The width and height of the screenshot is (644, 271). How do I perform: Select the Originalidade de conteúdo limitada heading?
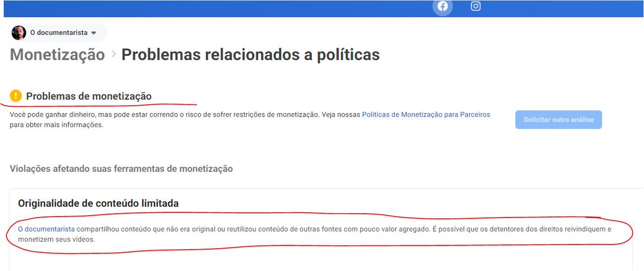coord(98,203)
